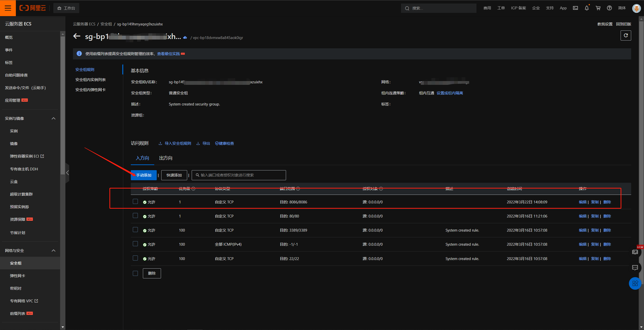Select checkbox for port 22/22 rule
Viewport: 644px width, 330px height.
tap(135, 258)
